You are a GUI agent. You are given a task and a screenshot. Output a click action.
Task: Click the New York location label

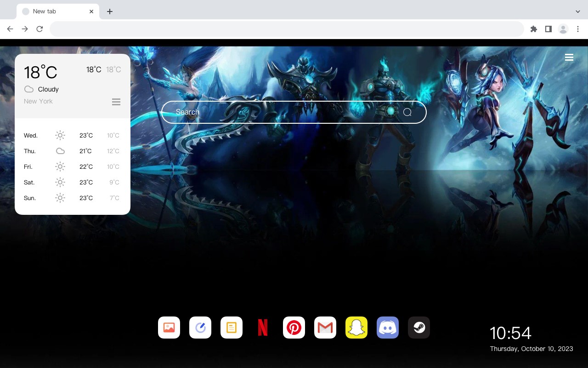coord(38,101)
